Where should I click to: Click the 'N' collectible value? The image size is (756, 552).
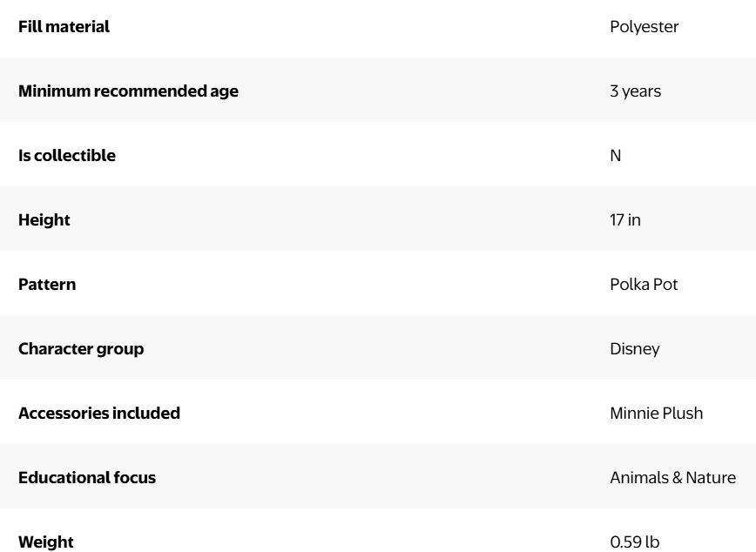click(616, 156)
